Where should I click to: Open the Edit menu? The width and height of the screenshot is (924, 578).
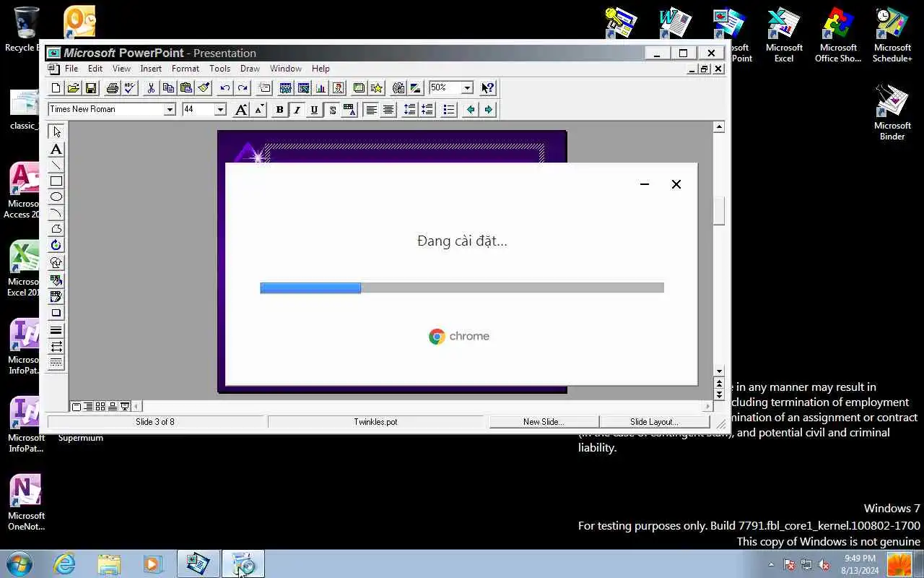[95, 69]
